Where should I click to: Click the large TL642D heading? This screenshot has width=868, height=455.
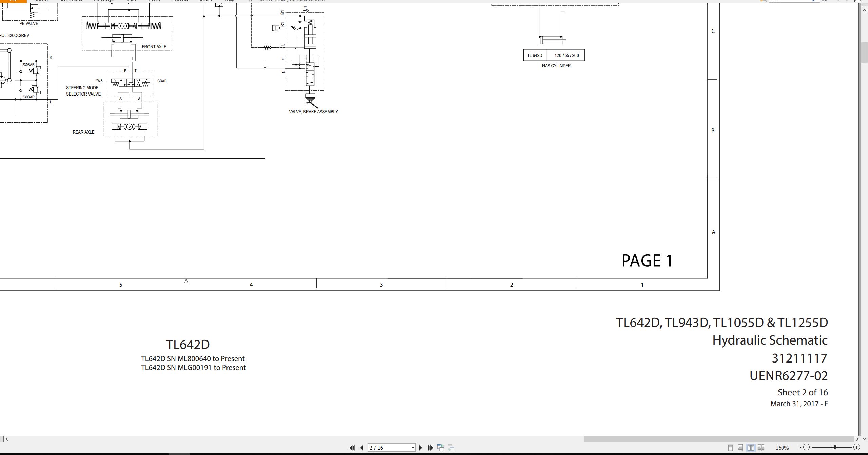coord(188,345)
